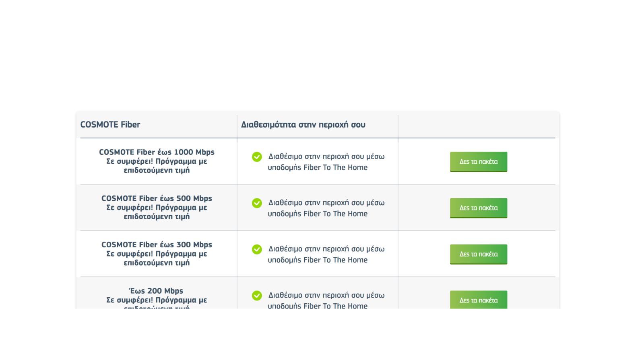Open packages for COSMOTE Fiber 1000 Mbps

click(479, 162)
